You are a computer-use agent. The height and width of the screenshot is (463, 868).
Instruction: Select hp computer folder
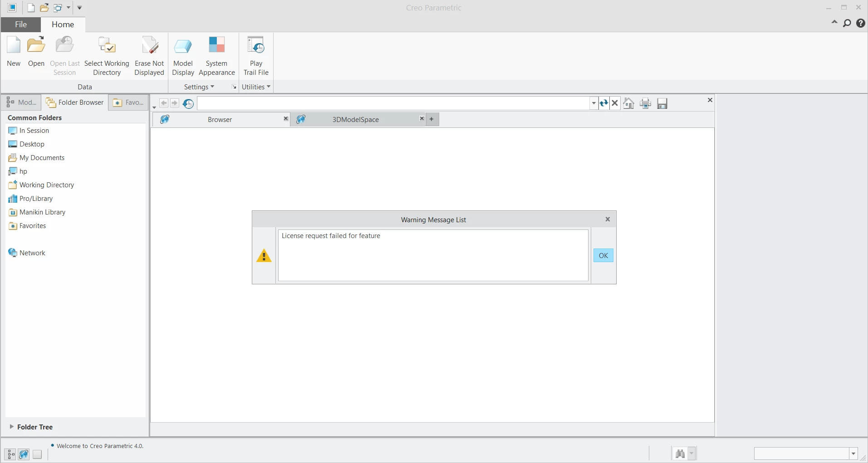[18, 171]
